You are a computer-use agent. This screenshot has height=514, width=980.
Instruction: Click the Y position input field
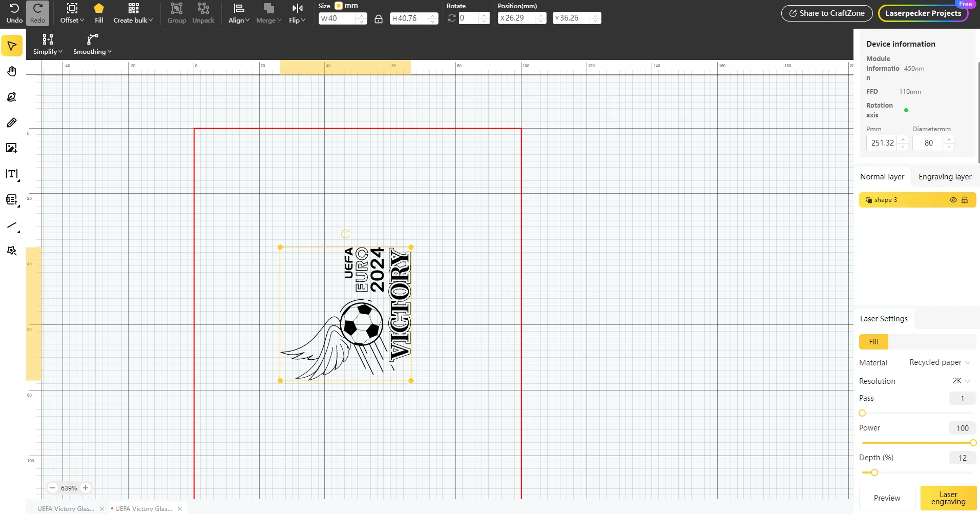[x=577, y=18]
